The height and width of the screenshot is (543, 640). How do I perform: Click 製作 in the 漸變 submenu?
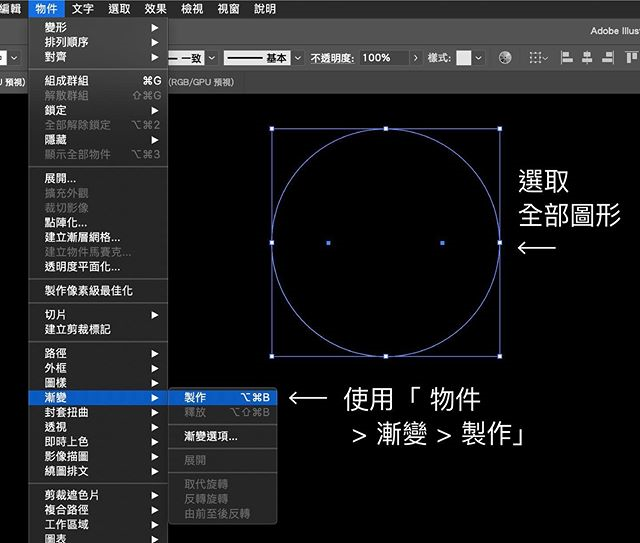click(223, 397)
